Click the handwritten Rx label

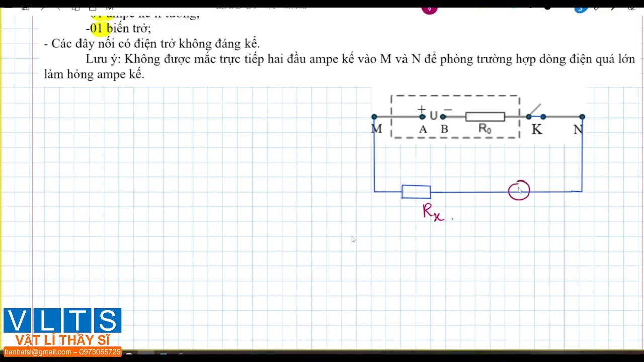coord(433,212)
